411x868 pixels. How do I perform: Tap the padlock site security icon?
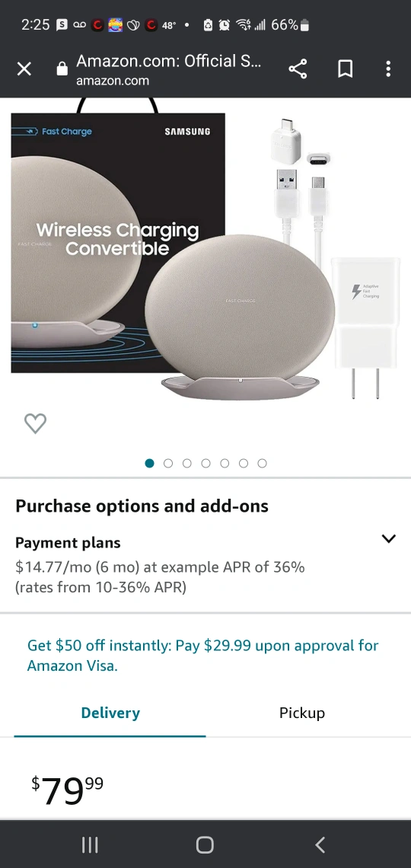pos(62,69)
